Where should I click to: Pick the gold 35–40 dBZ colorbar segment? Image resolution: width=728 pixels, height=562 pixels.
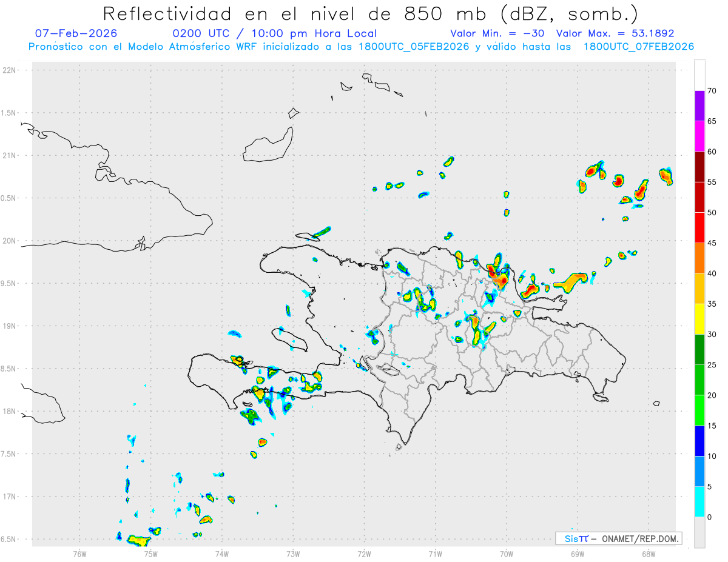click(x=699, y=289)
